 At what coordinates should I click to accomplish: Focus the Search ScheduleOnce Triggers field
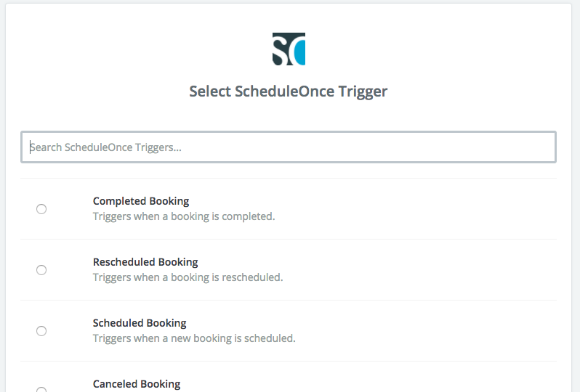click(289, 147)
